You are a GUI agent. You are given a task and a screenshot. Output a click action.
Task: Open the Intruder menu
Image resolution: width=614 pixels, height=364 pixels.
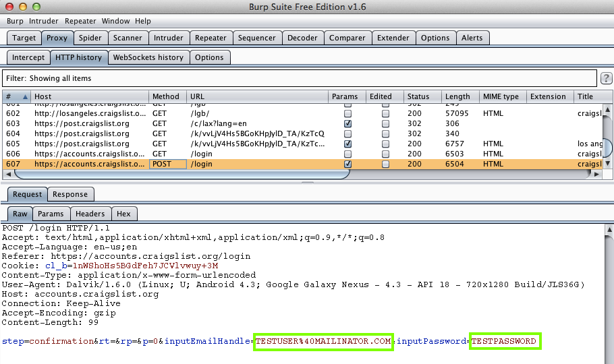pos(44,21)
